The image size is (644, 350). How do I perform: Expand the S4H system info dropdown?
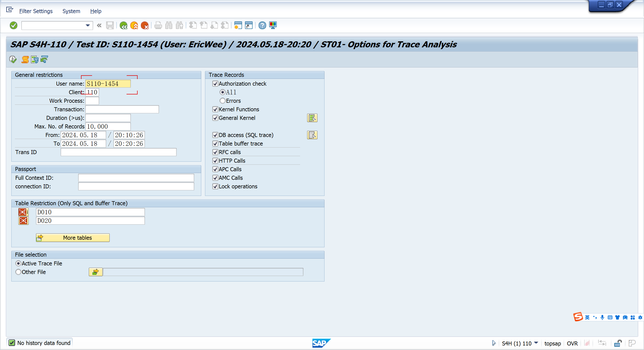(536, 343)
